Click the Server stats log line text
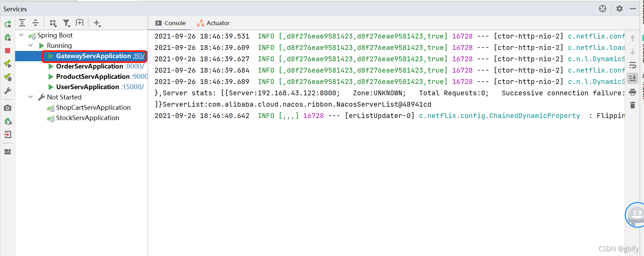The width and height of the screenshot is (644, 256). (389, 93)
